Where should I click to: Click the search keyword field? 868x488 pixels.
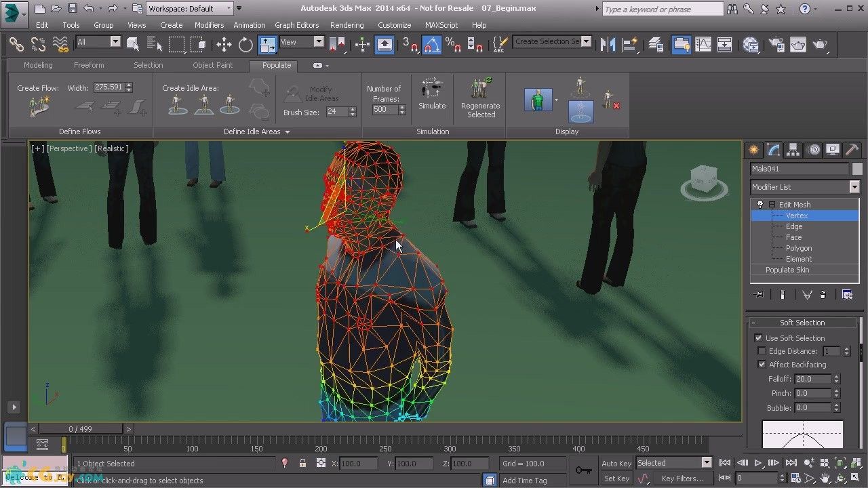tap(663, 9)
